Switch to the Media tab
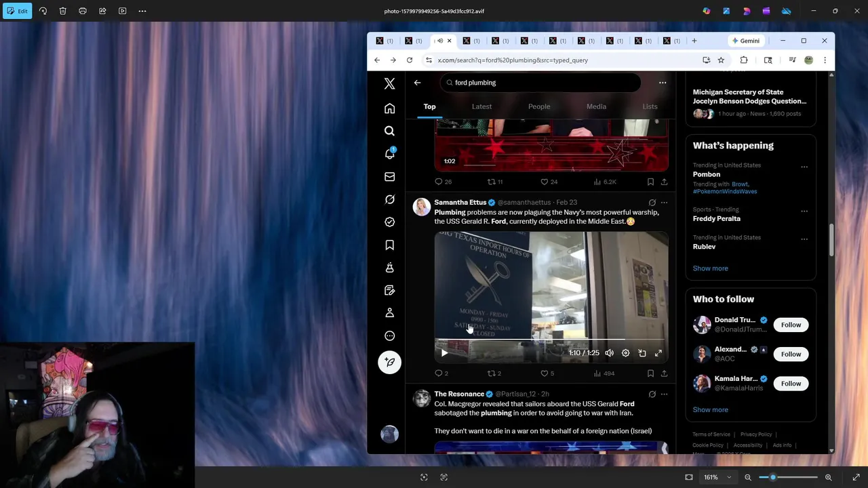Viewport: 868px width, 488px height. point(596,106)
